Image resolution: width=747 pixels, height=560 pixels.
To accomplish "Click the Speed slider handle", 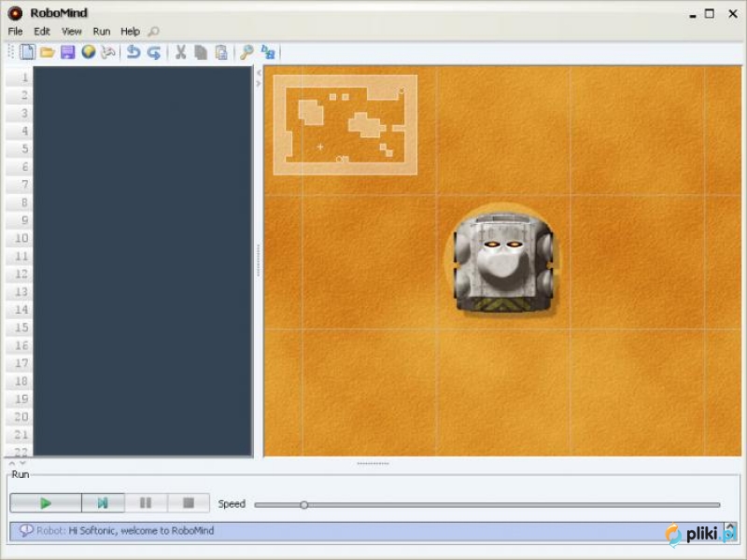I will click(x=304, y=505).
